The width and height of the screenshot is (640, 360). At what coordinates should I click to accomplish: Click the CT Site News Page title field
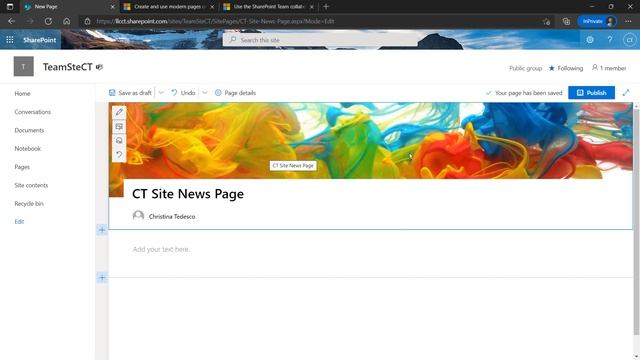188,194
